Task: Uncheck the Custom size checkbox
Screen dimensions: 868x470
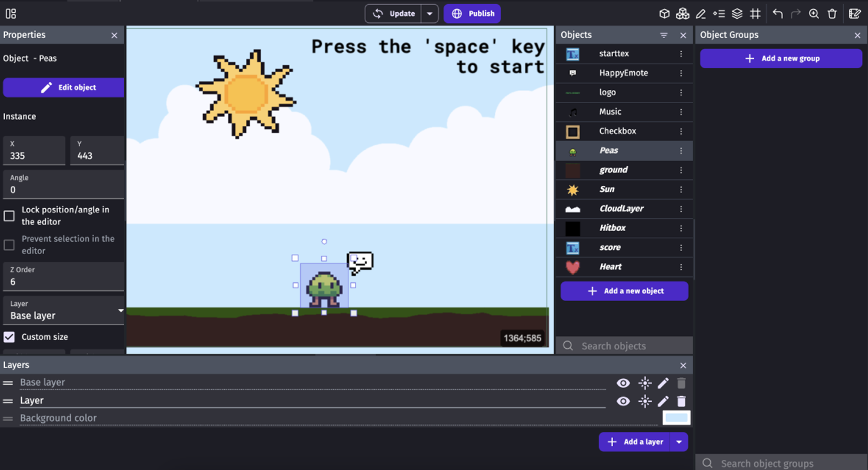Action: pos(9,337)
